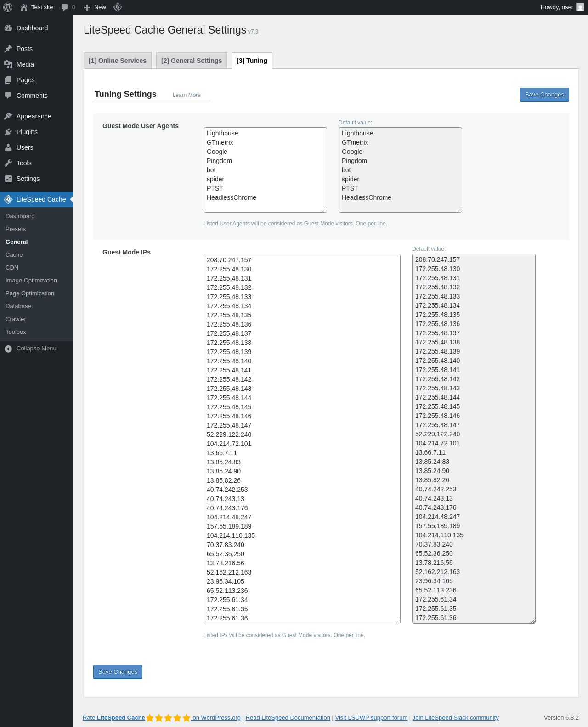588x727 pixels.
Task: Open the Image Optimization submenu item
Action: (31, 281)
